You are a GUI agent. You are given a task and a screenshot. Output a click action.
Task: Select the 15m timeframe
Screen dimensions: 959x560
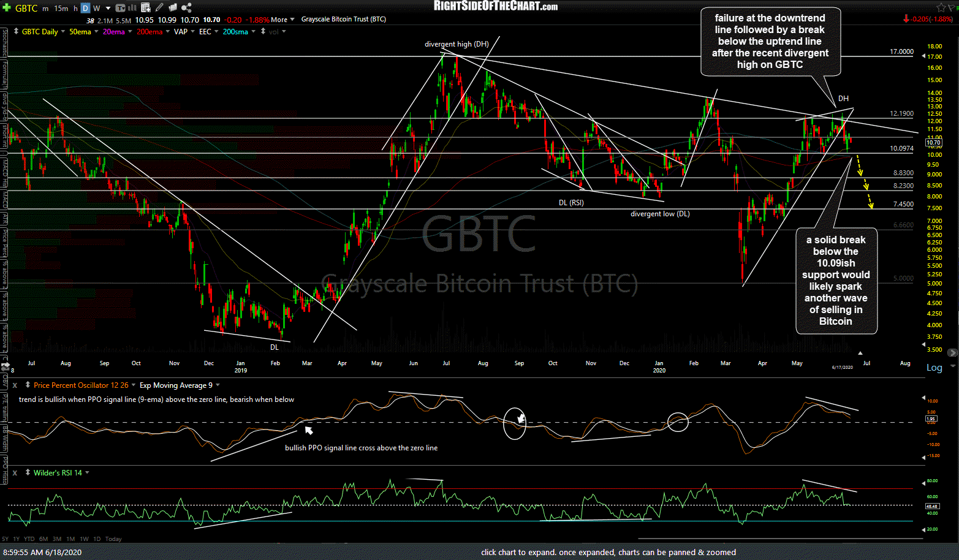tap(61, 8)
